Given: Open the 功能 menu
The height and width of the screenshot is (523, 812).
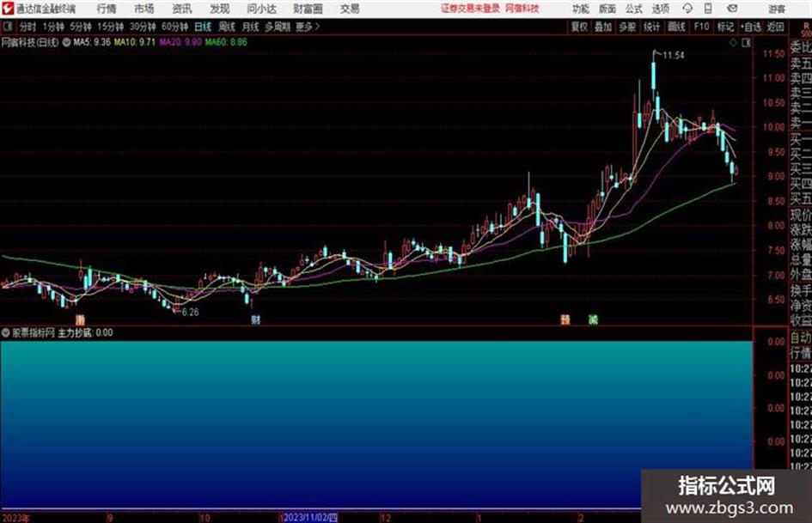Looking at the screenshot, I should 581,9.
